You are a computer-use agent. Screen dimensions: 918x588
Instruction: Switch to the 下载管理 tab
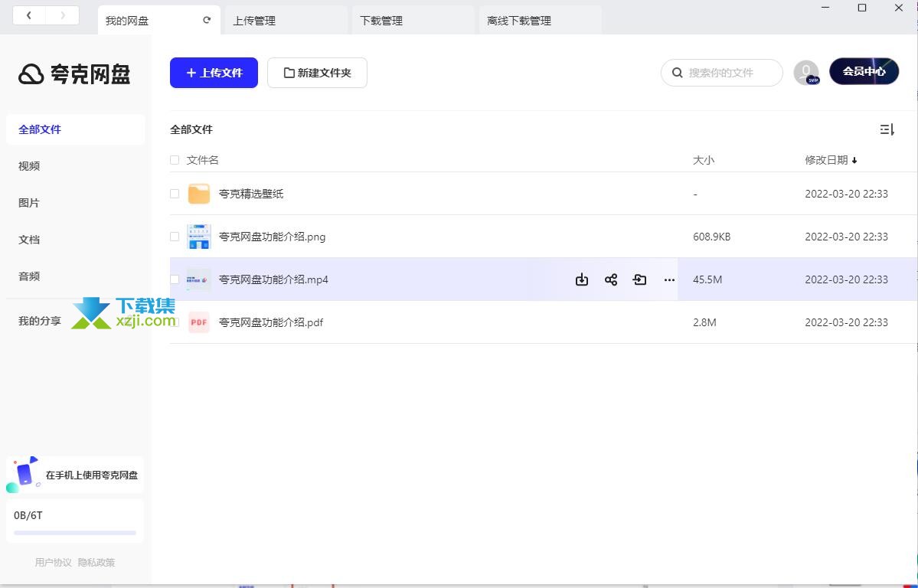pyautogui.click(x=413, y=21)
